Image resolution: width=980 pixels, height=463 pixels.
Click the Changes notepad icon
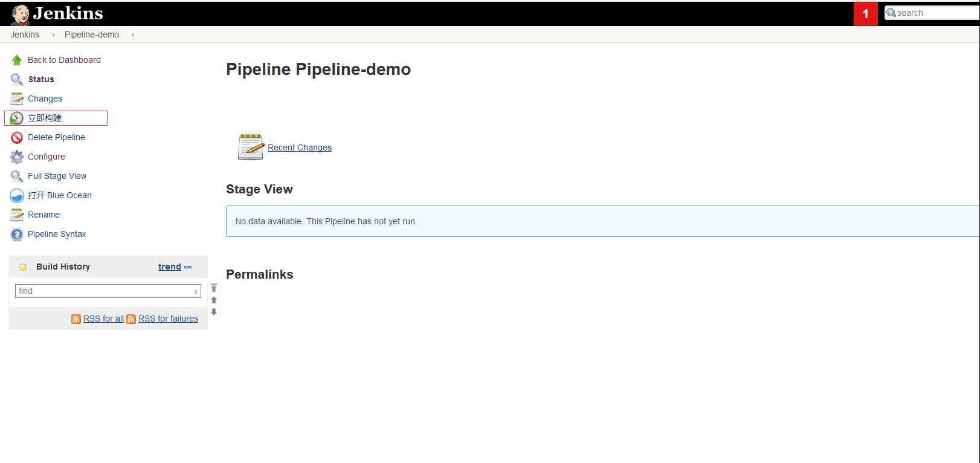[x=17, y=99]
